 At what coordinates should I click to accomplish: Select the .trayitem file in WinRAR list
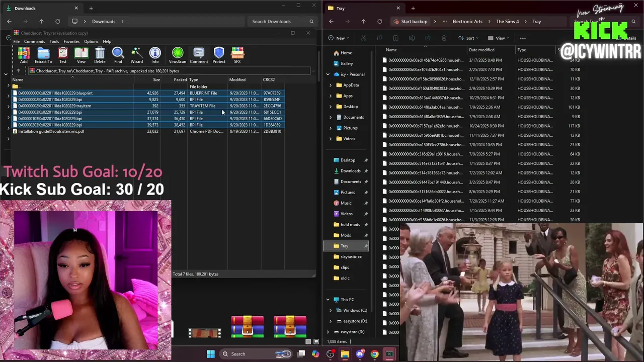point(148,106)
